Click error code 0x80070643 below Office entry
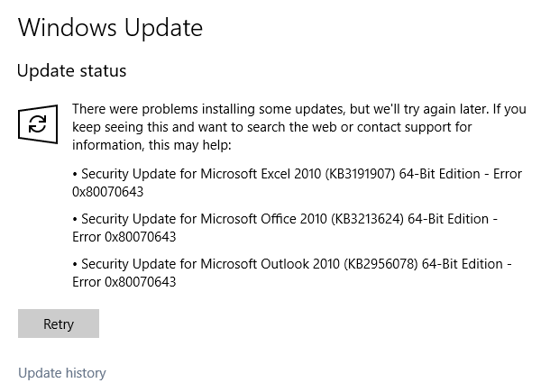The width and height of the screenshot is (541, 392). pyautogui.click(x=140, y=237)
